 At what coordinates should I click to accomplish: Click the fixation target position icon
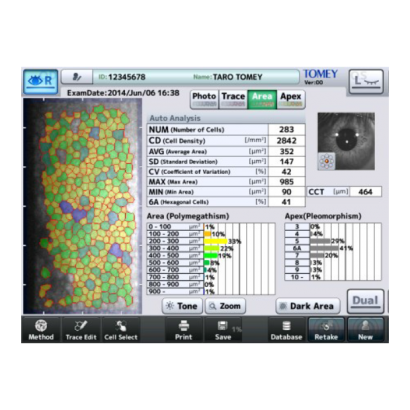coord(326,161)
